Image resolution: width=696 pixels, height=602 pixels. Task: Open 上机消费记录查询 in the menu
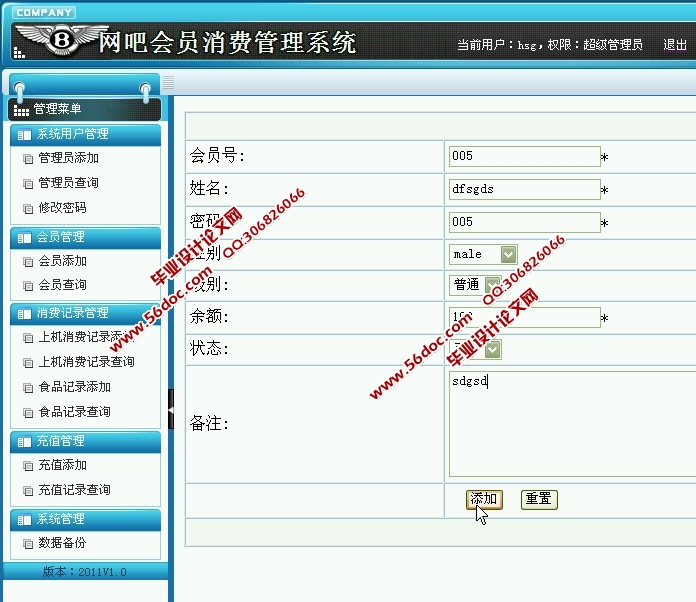(86, 362)
